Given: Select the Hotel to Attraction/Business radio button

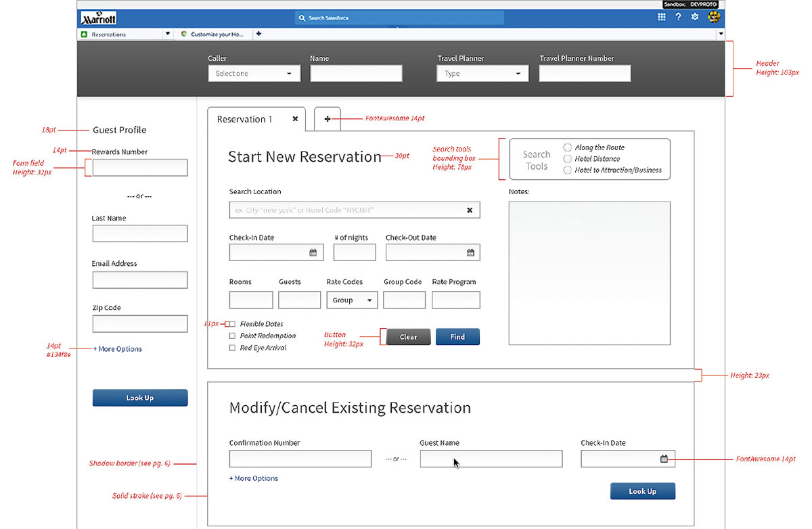Looking at the screenshot, I should point(568,170).
